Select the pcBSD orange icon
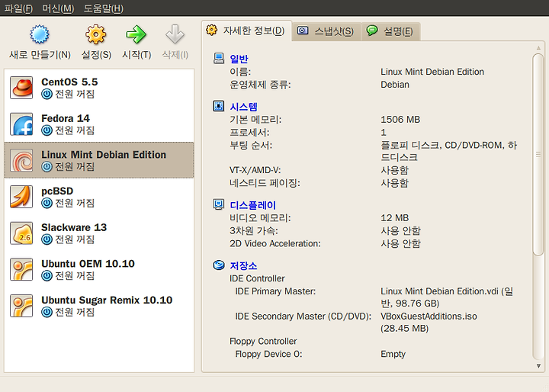The width and height of the screenshot is (549, 392). (21, 197)
